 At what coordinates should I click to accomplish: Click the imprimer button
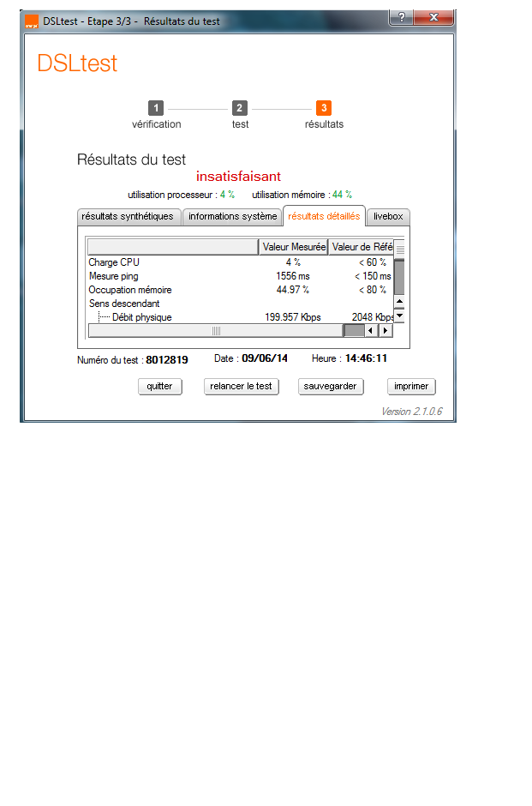click(x=411, y=386)
